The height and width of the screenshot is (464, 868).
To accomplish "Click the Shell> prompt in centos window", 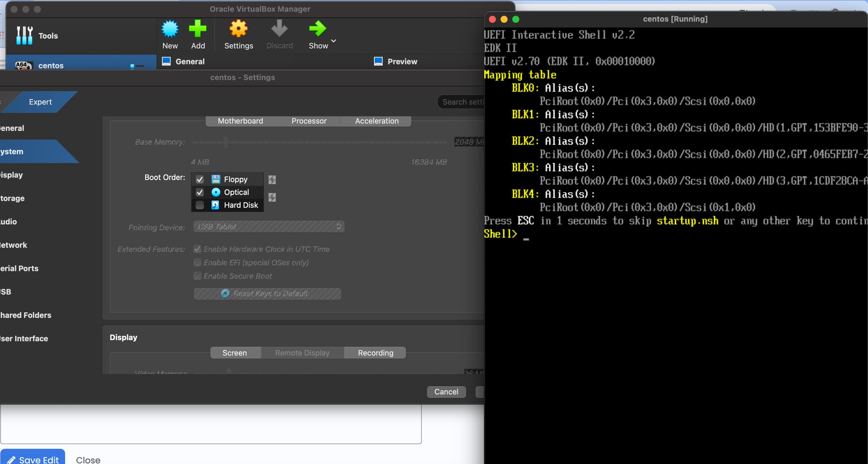I will pos(500,234).
